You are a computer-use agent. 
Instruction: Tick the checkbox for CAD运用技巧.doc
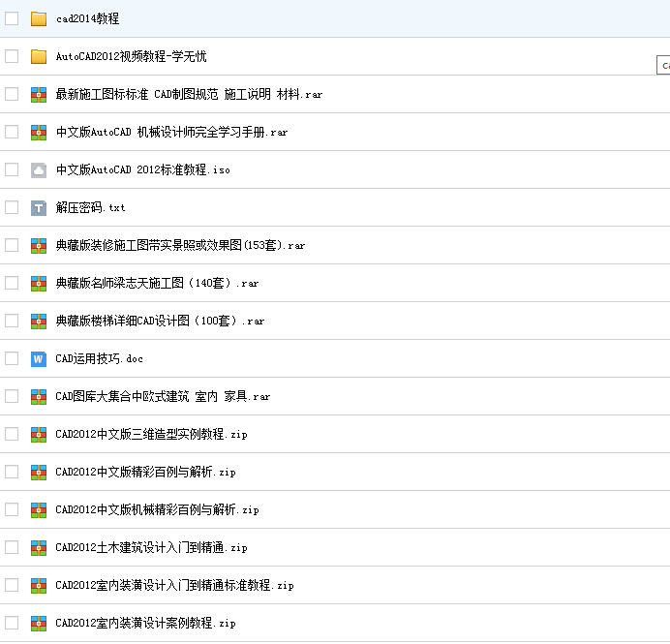coord(12,358)
